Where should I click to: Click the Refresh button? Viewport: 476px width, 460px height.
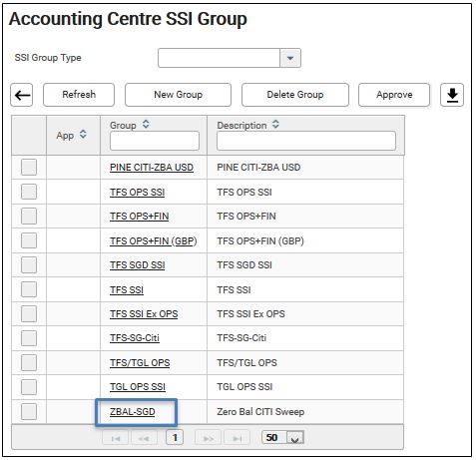pos(79,95)
